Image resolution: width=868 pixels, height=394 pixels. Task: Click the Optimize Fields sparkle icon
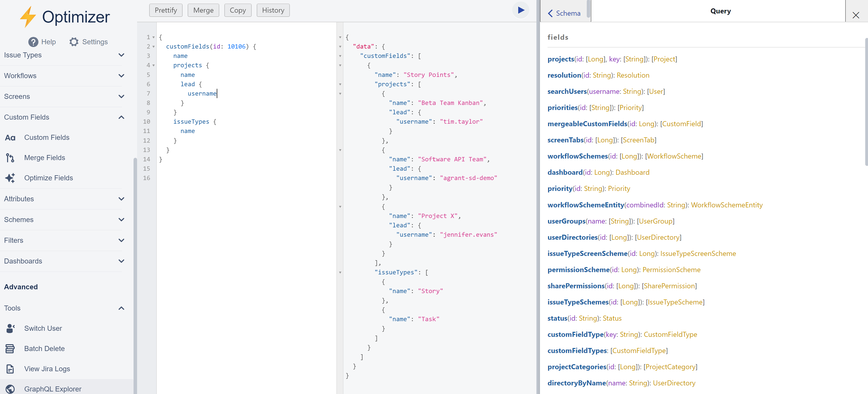(10, 178)
